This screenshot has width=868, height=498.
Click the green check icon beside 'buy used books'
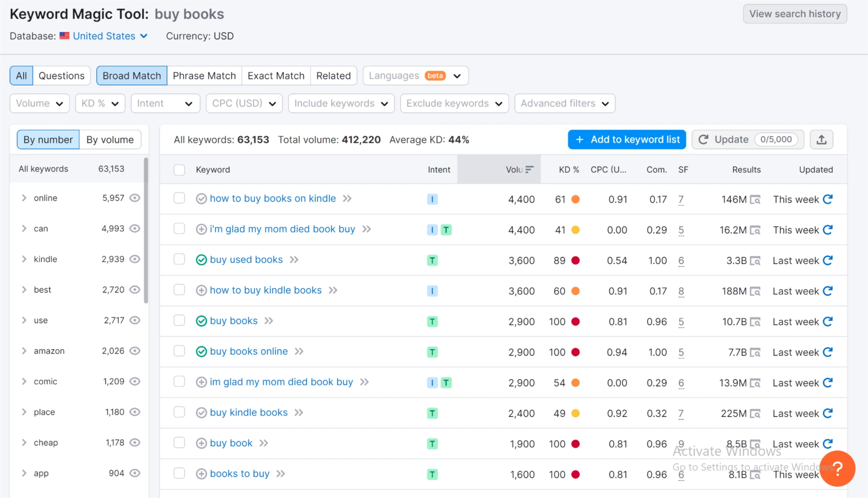click(201, 260)
